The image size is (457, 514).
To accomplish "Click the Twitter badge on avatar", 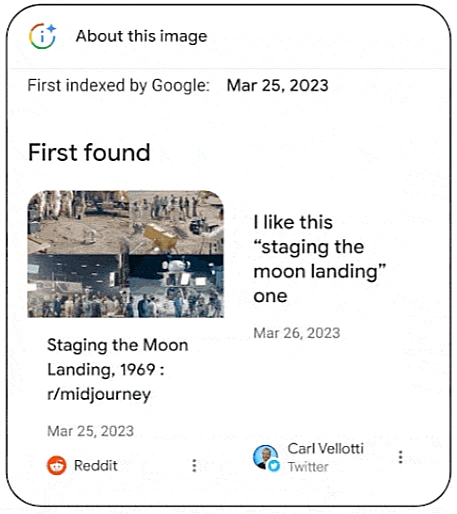I will (274, 465).
